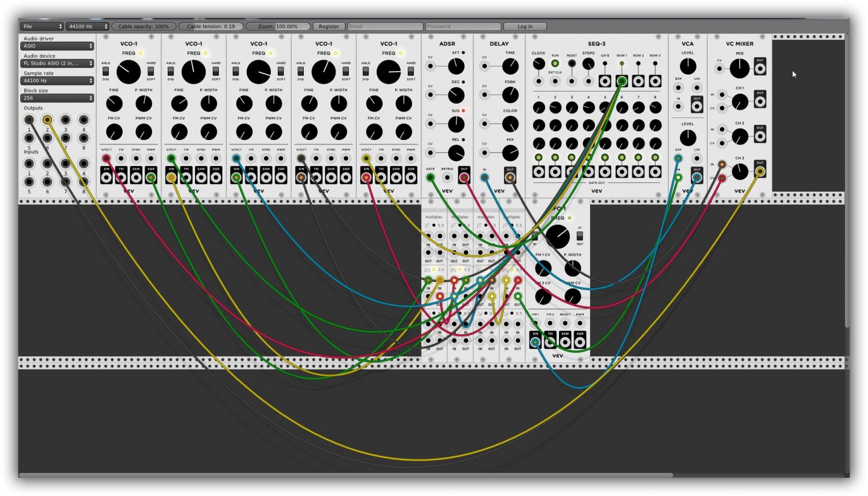Click the Register button
The width and height of the screenshot is (868, 496).
(x=329, y=27)
